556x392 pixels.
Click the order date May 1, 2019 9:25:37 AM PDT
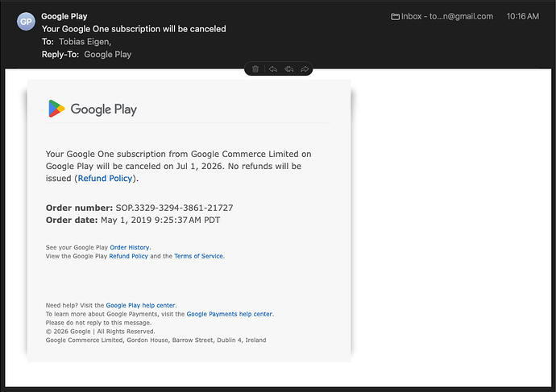click(160, 220)
